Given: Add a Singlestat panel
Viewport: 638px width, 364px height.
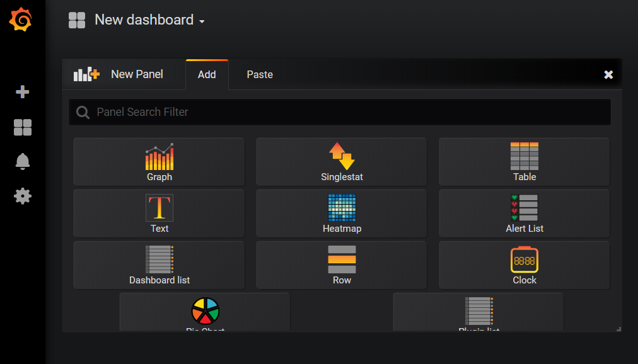Looking at the screenshot, I should coord(342,162).
